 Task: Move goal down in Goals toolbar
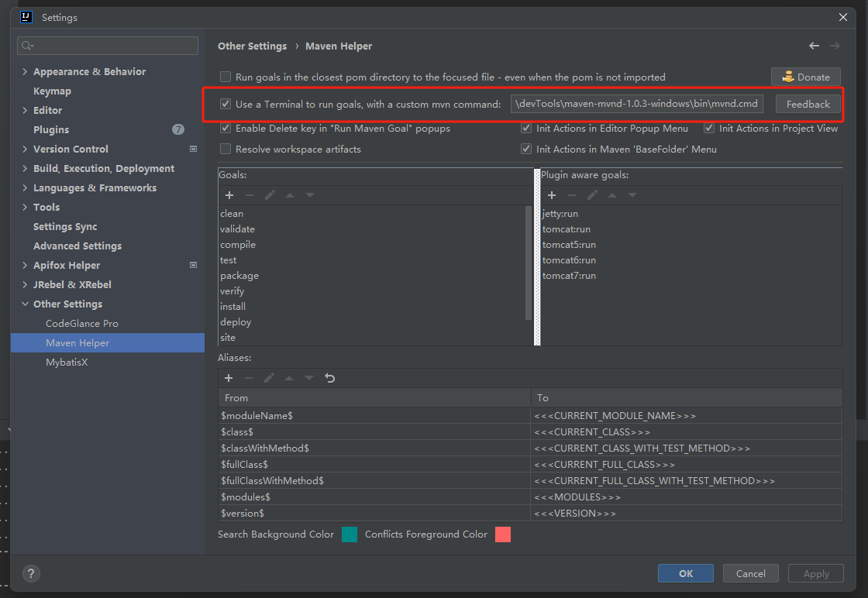pyautogui.click(x=310, y=195)
